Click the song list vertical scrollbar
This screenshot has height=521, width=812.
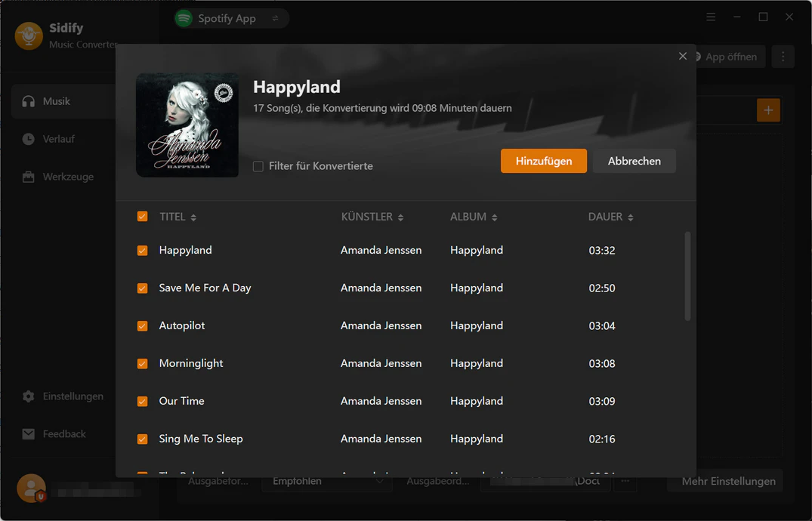tap(687, 276)
